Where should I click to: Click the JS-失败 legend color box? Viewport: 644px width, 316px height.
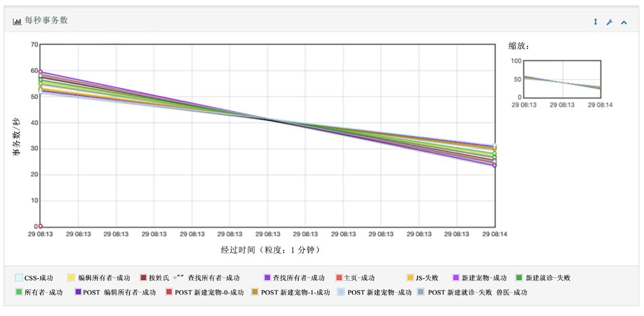pyautogui.click(x=410, y=278)
